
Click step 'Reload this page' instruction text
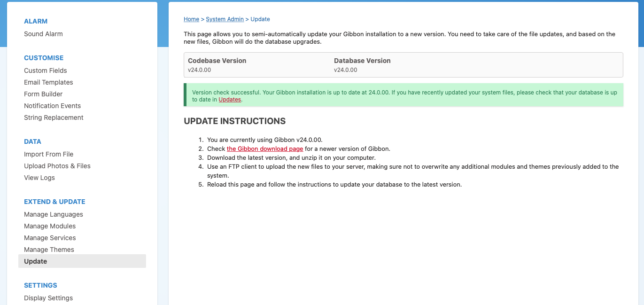coord(334,185)
